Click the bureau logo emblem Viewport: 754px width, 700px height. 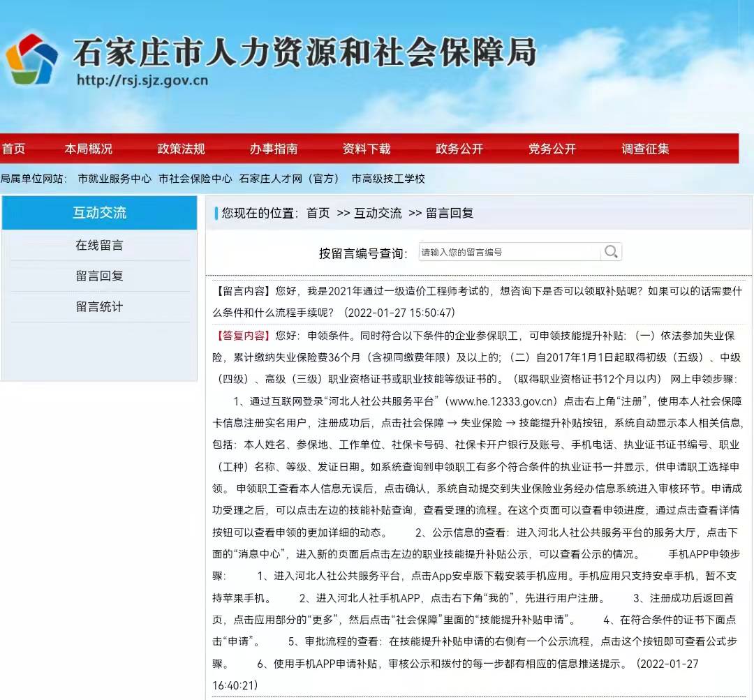point(31,60)
